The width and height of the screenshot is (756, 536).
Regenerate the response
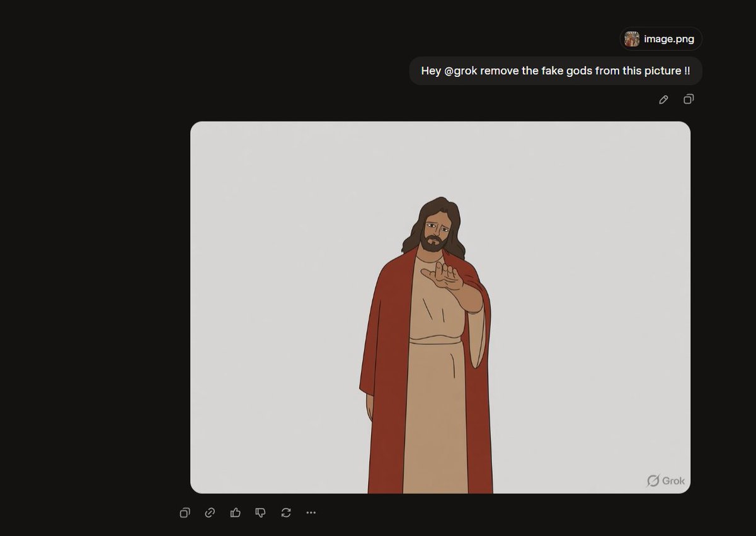coord(286,513)
